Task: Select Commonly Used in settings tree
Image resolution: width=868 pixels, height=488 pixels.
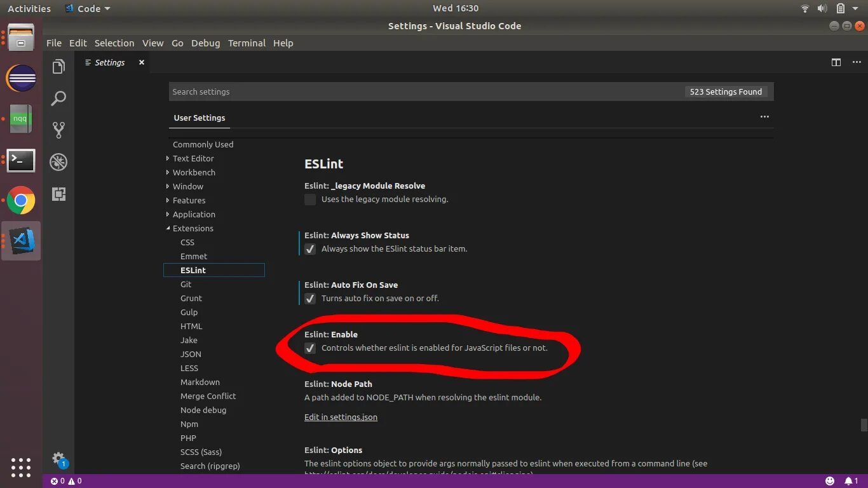Action: [203, 144]
